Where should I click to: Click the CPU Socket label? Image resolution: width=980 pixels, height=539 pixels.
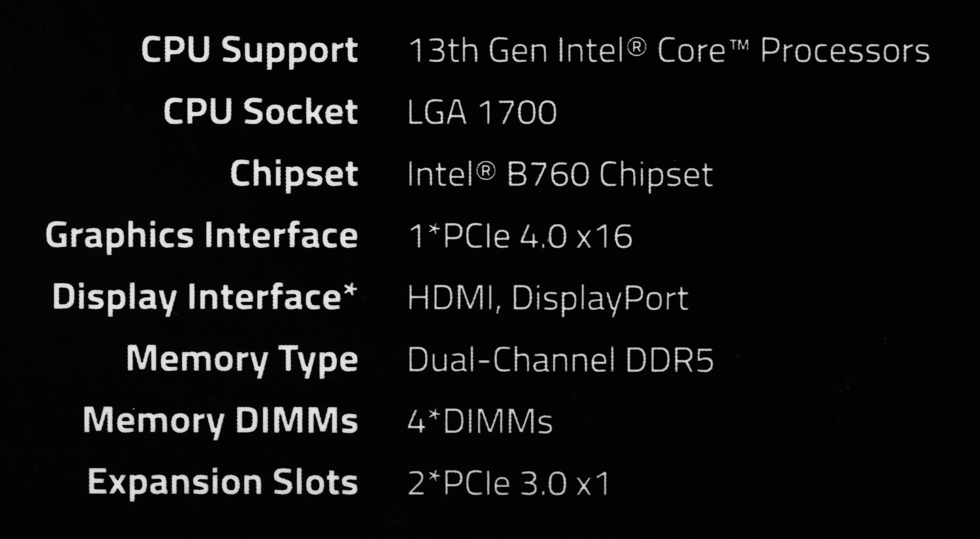pyautogui.click(x=261, y=111)
